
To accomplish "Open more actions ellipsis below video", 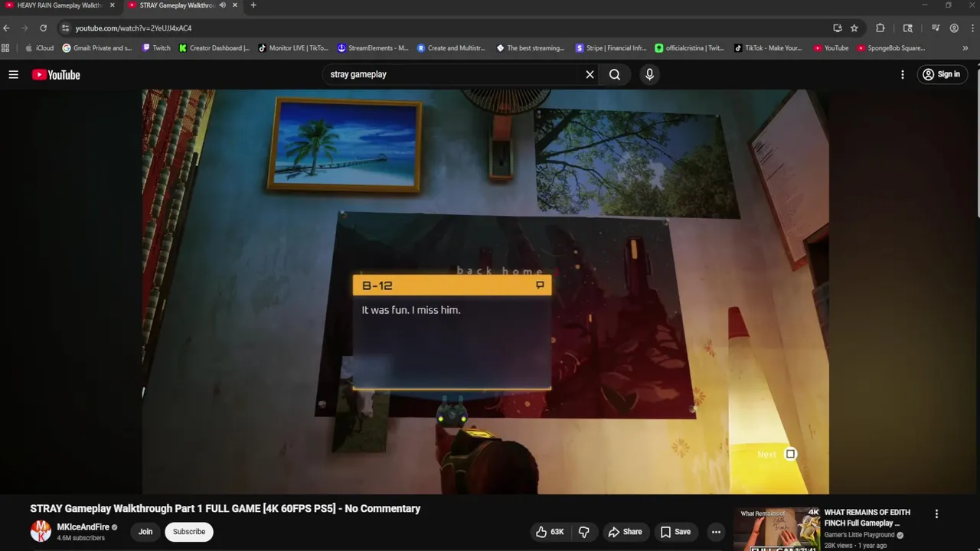I will click(x=716, y=532).
